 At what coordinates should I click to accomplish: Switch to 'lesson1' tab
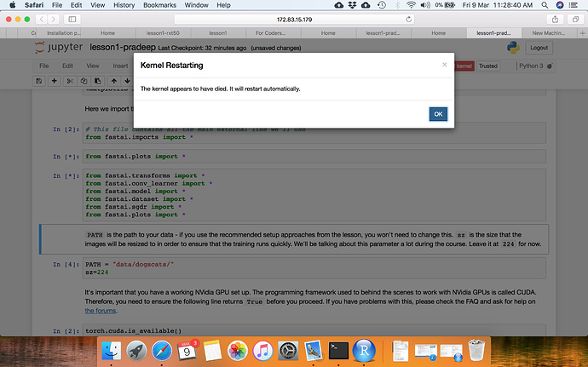(x=218, y=33)
